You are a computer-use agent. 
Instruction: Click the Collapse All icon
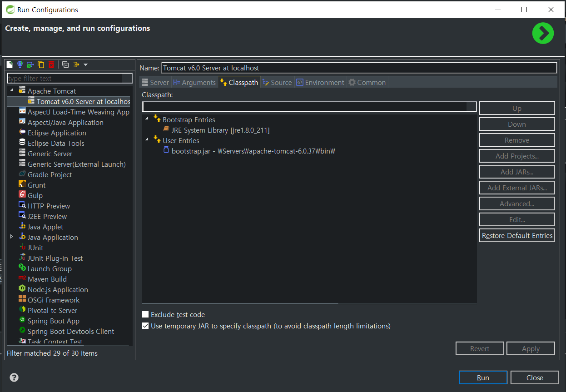[65, 65]
